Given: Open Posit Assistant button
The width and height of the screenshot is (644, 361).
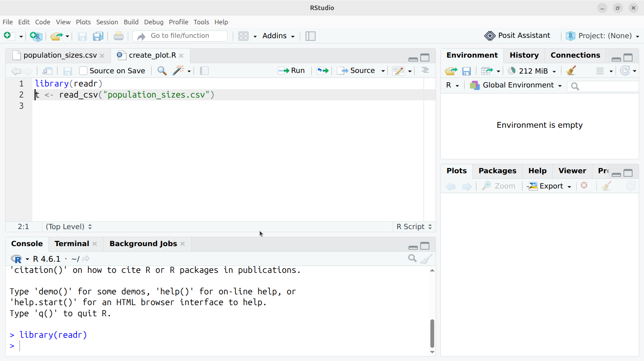Looking at the screenshot, I should 517,36.
